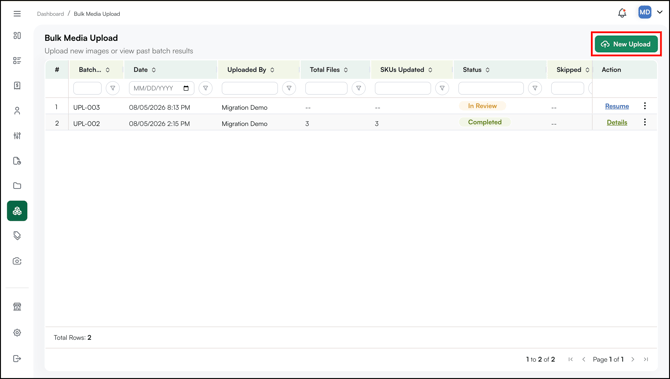Open the document settings sidebar icon
The height and width of the screenshot is (379, 670).
click(17, 161)
